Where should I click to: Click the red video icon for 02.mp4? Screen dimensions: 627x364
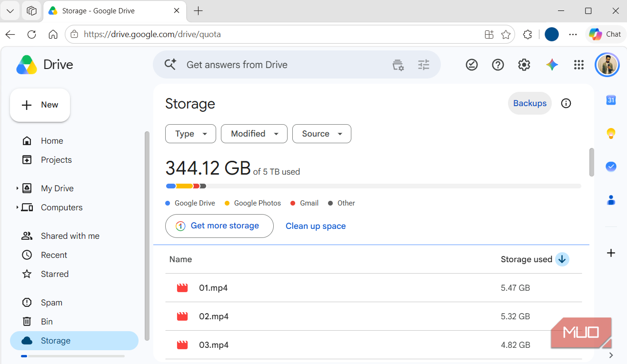182,316
